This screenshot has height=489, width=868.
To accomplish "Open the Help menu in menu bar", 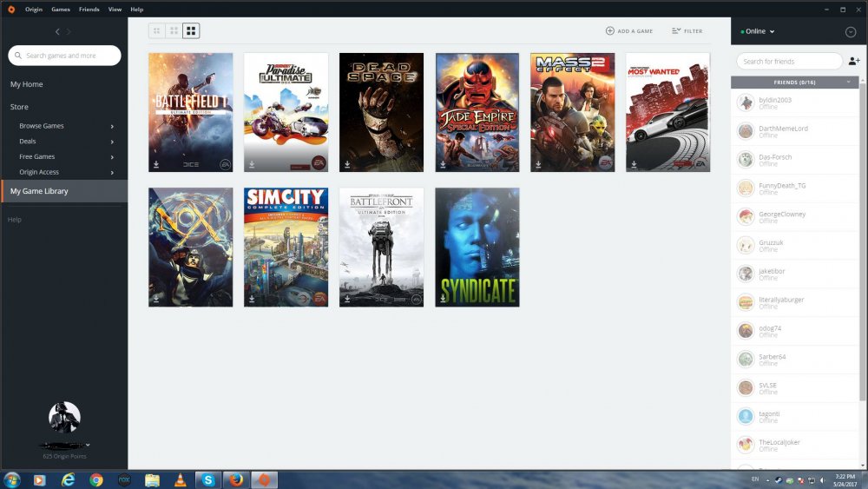I will click(137, 10).
